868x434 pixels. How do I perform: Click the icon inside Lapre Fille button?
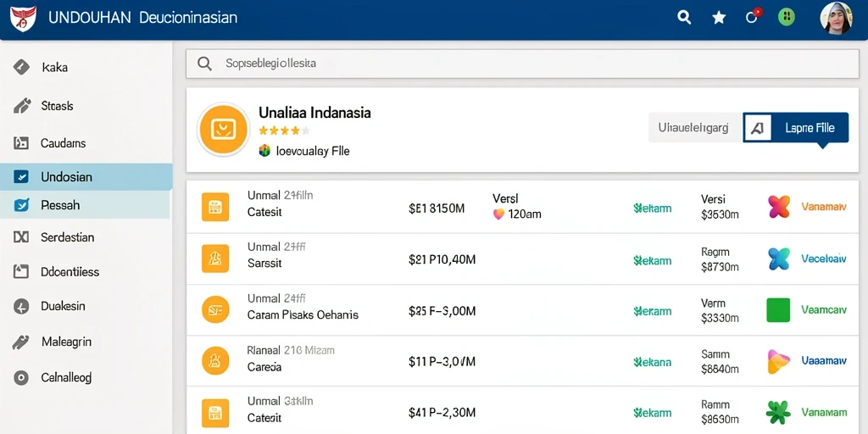tap(757, 129)
